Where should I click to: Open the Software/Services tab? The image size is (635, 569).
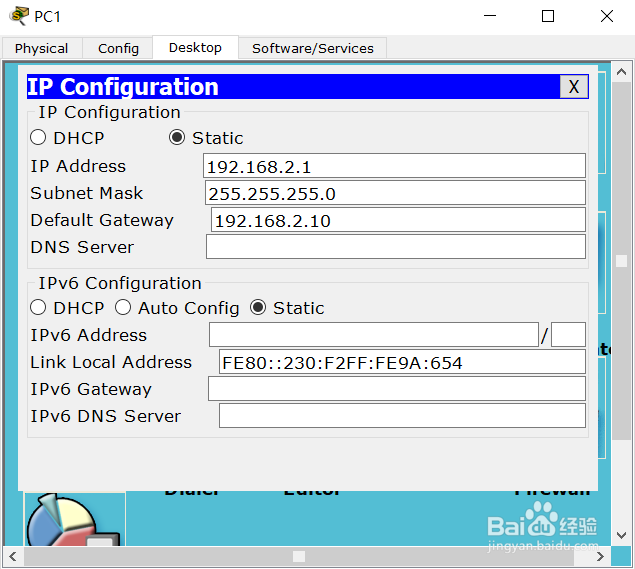(x=313, y=49)
